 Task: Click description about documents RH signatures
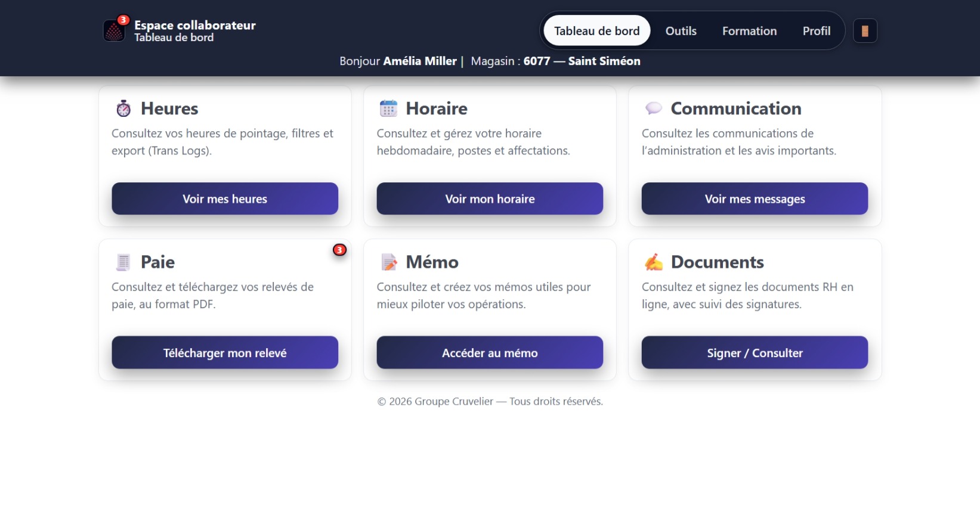coord(747,295)
